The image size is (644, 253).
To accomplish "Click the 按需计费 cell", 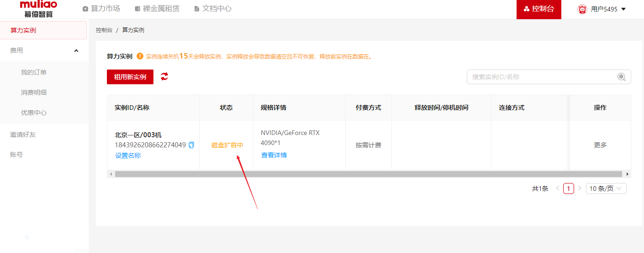I will [369, 145].
